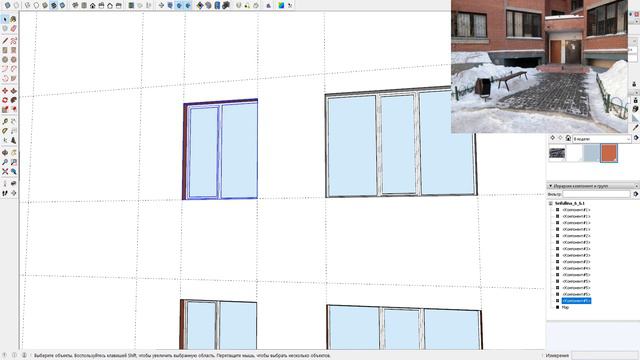Switch to Top view icon

84,5
